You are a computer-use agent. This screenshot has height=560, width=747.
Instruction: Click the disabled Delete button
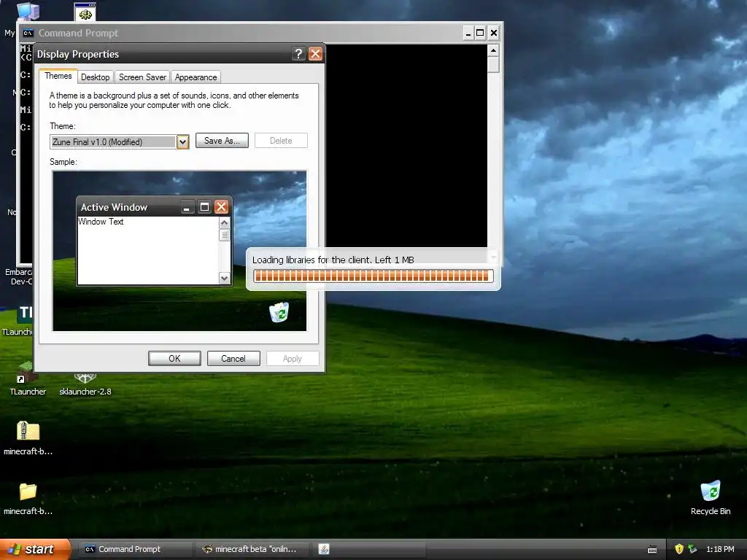281,141
